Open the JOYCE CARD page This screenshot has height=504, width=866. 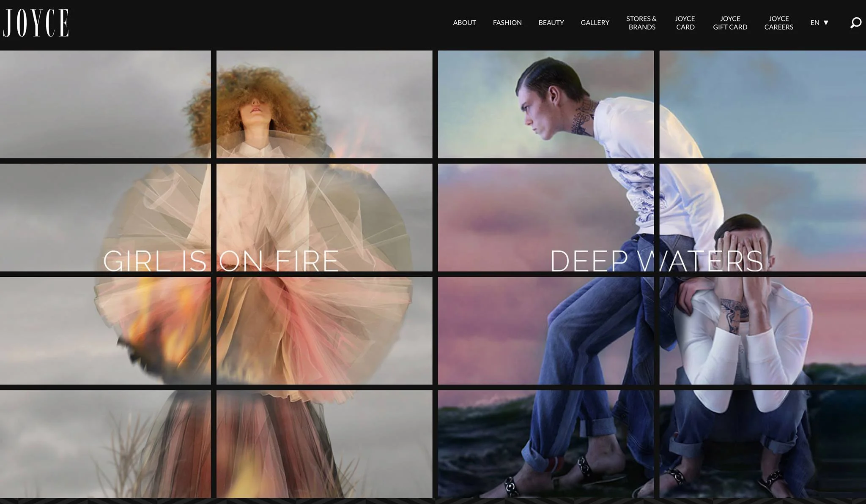pyautogui.click(x=685, y=23)
